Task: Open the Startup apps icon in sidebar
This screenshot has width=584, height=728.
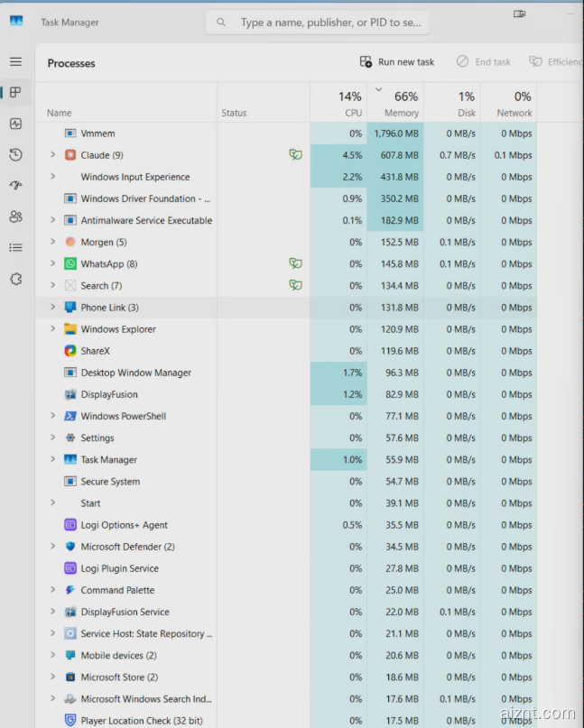Action: pyautogui.click(x=16, y=185)
